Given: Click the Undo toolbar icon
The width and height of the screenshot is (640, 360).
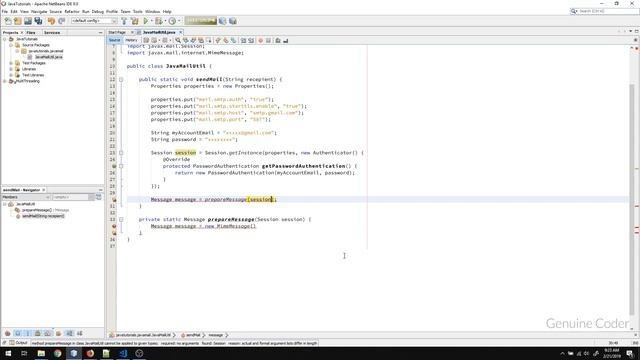Looking at the screenshot, I should (51, 21).
